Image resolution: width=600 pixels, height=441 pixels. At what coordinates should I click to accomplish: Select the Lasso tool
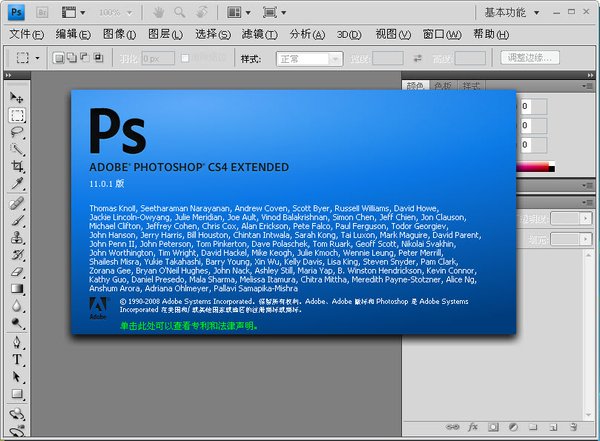point(17,131)
